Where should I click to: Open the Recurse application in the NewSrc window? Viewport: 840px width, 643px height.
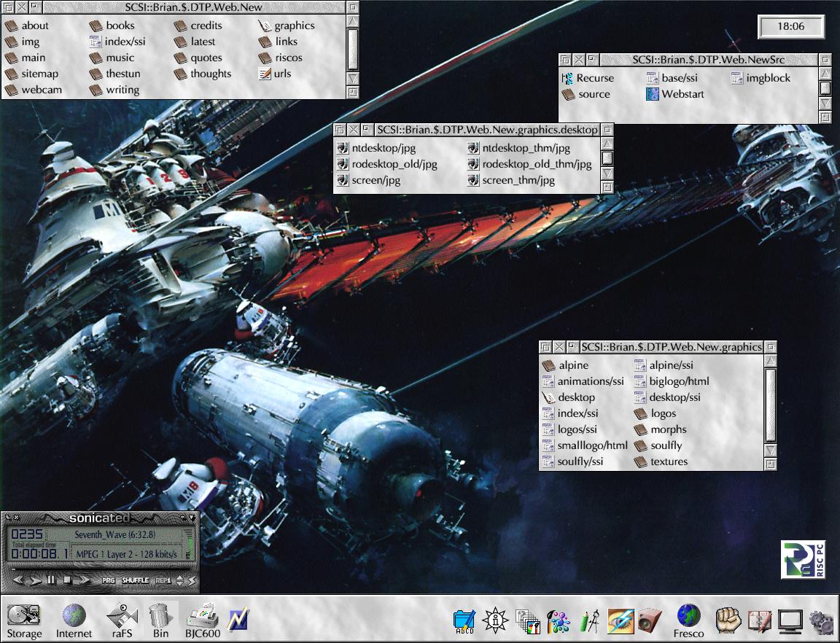(588, 78)
